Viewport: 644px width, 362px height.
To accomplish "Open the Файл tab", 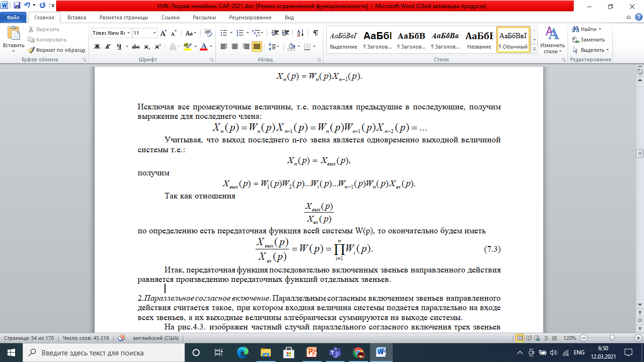I will [13, 17].
